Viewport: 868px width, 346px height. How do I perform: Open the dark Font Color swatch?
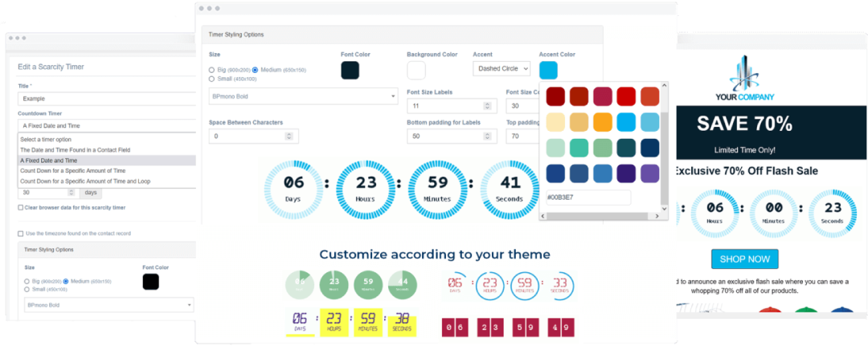(350, 70)
